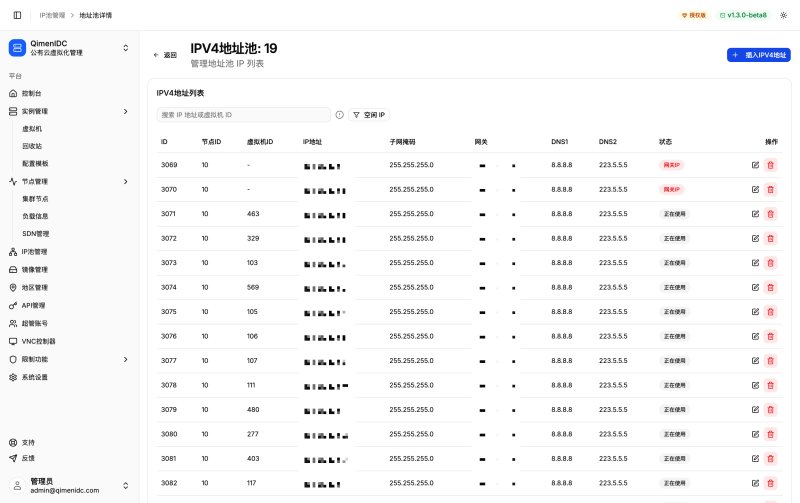Collapse the 实例管理 section chevron
The image size is (800, 503).
pos(126,111)
